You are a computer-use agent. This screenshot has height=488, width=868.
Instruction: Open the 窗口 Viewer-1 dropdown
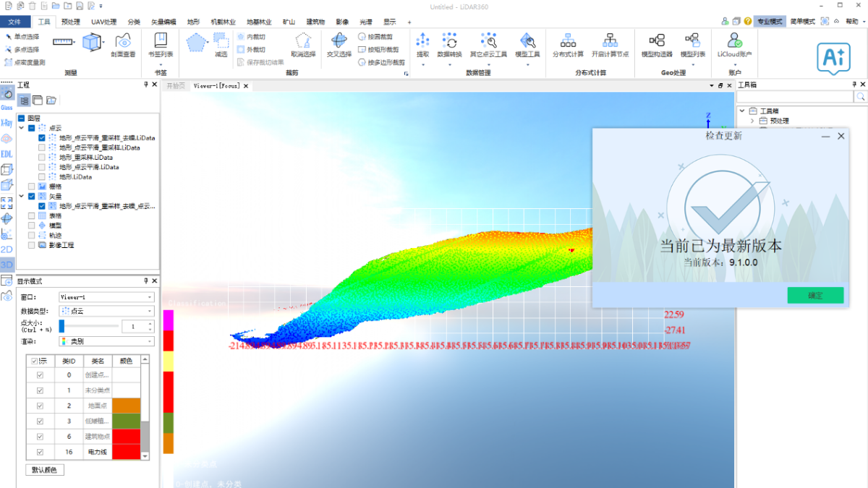106,297
